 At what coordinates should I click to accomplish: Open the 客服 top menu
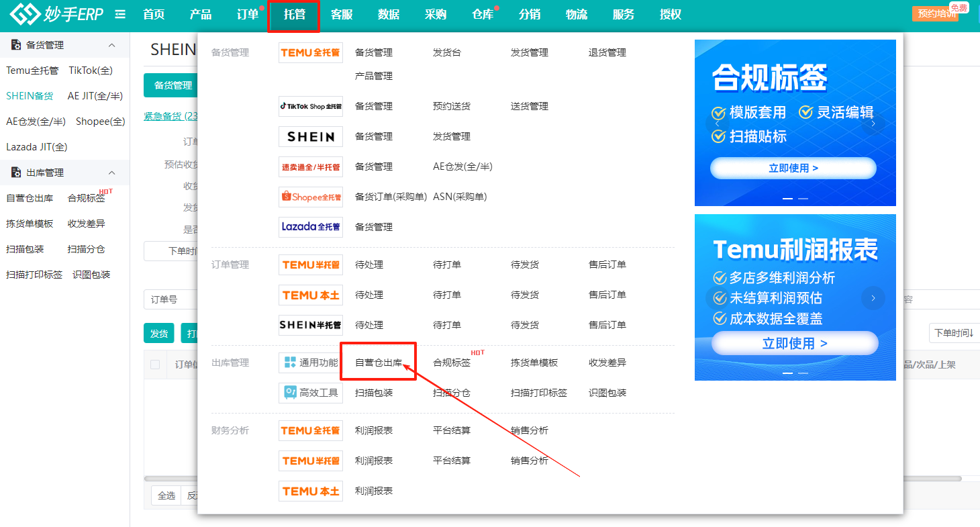[x=342, y=15]
